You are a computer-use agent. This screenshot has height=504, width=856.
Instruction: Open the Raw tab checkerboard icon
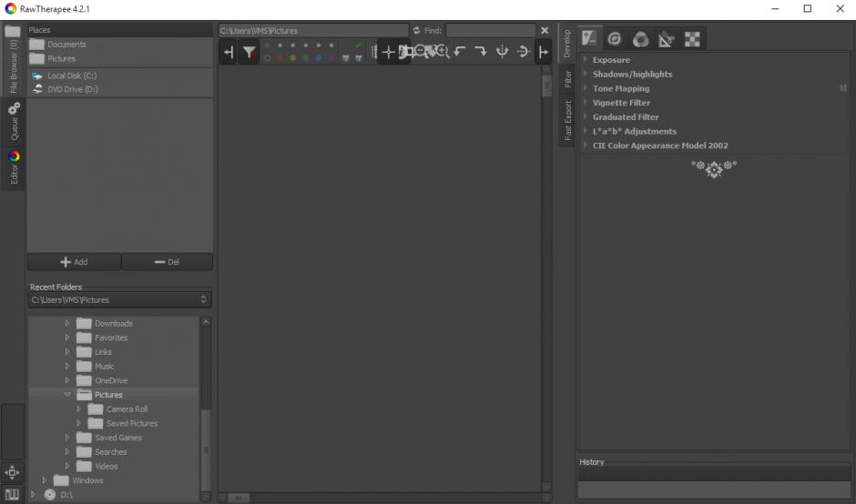click(x=692, y=39)
